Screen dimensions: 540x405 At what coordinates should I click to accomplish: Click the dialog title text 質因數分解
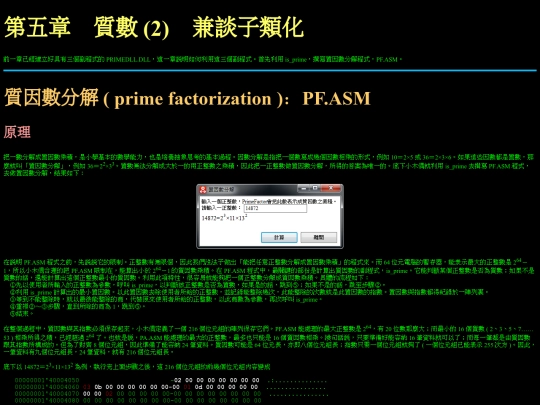pos(221,189)
